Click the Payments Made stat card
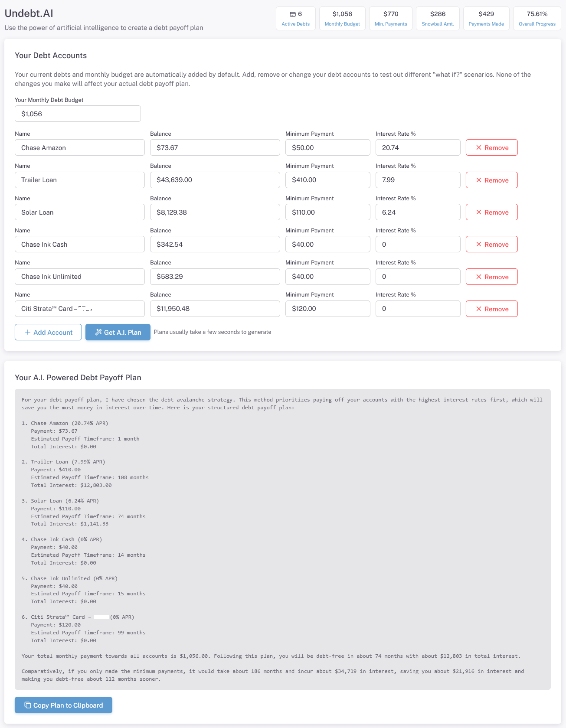 pyautogui.click(x=486, y=19)
